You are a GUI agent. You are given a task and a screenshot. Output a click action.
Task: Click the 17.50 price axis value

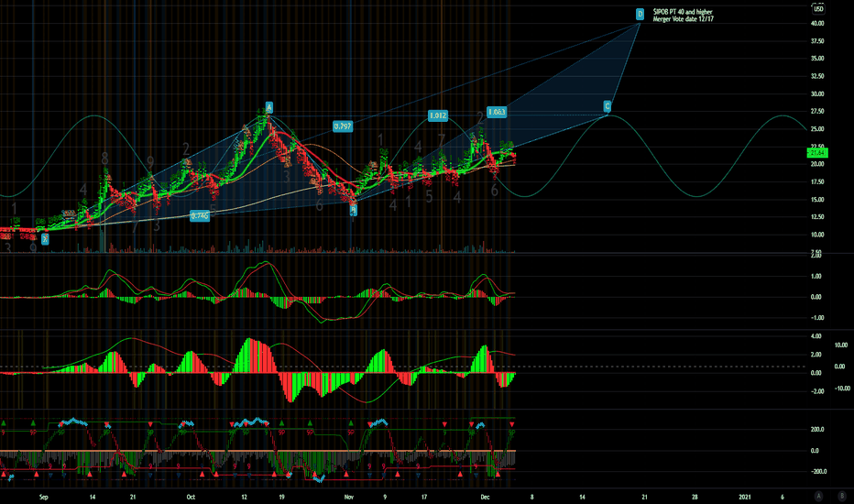click(x=817, y=182)
